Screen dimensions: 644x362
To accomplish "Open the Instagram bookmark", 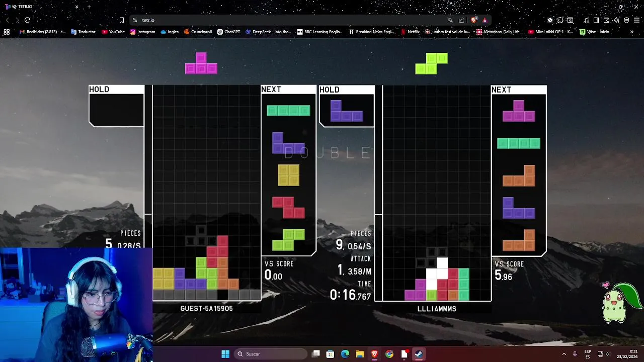I will click(142, 32).
